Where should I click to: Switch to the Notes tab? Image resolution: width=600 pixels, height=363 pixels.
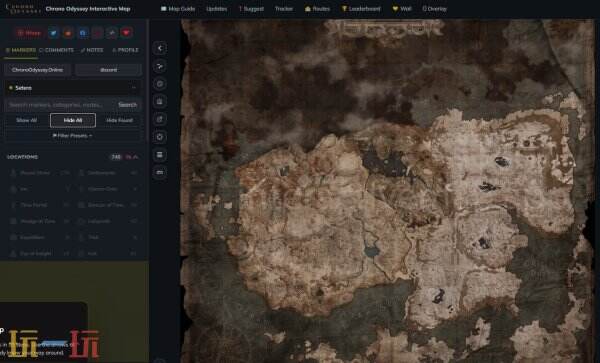point(92,50)
